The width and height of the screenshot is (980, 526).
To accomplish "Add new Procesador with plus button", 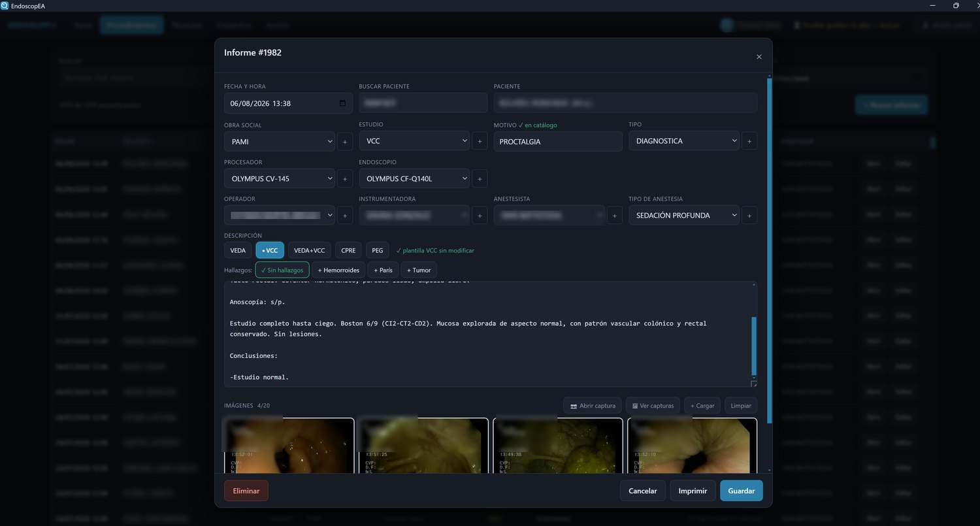I will (345, 178).
